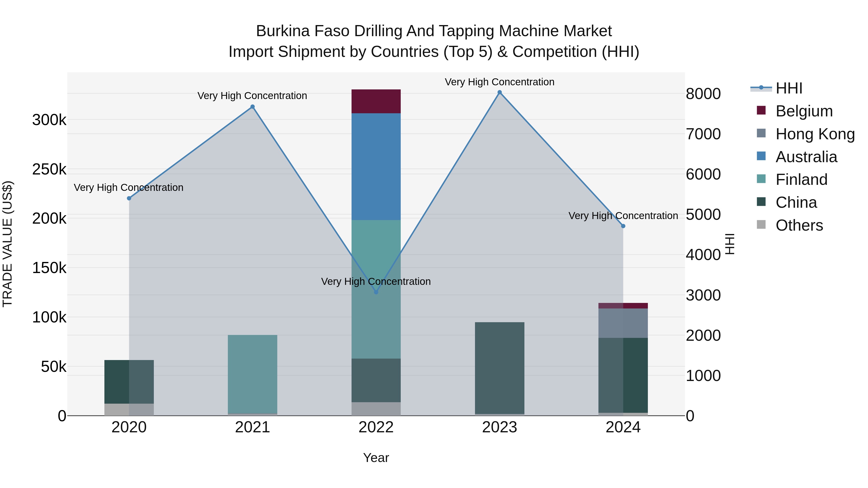The image size is (868, 488).
Task: Click the Belgium maroon legend swatch
Action: tap(761, 110)
